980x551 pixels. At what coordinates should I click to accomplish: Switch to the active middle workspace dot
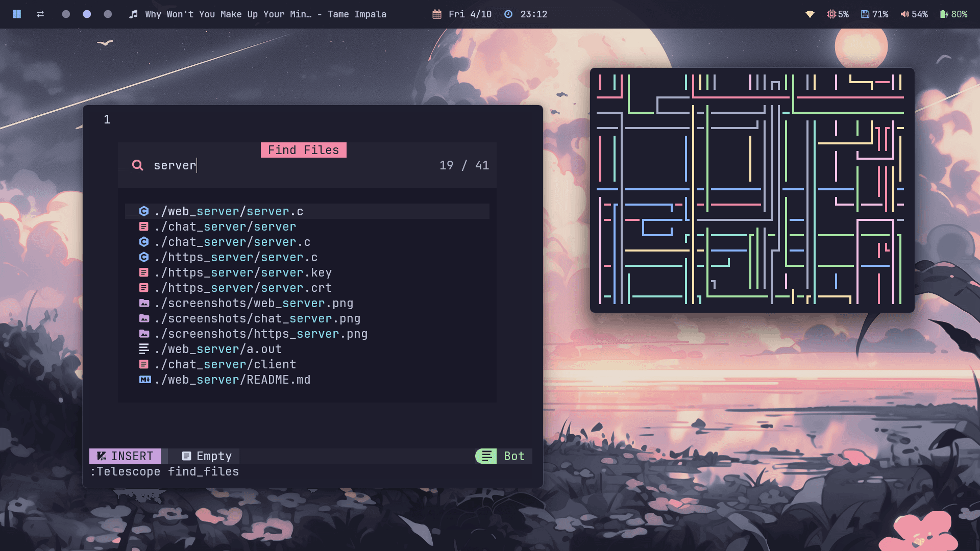pos(87,14)
